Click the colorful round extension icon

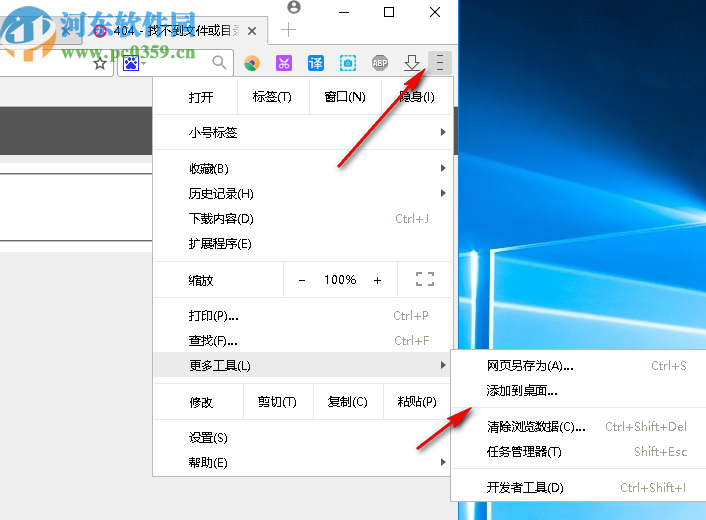click(252, 63)
